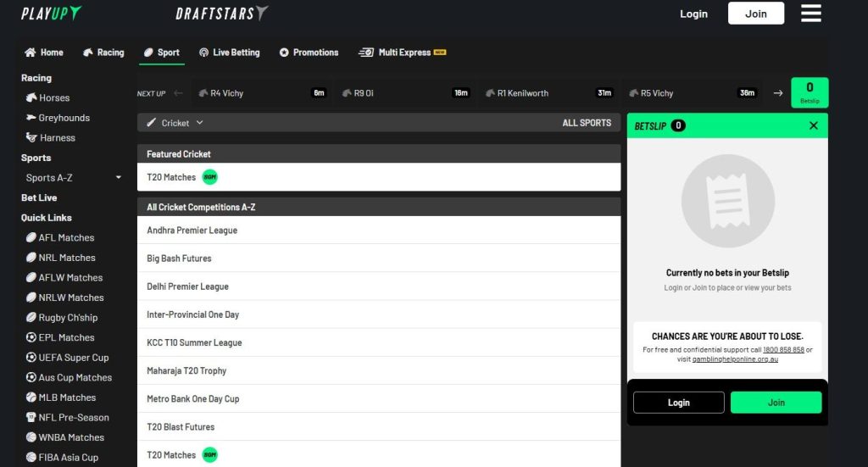Click the Horses racing icon

click(31, 98)
